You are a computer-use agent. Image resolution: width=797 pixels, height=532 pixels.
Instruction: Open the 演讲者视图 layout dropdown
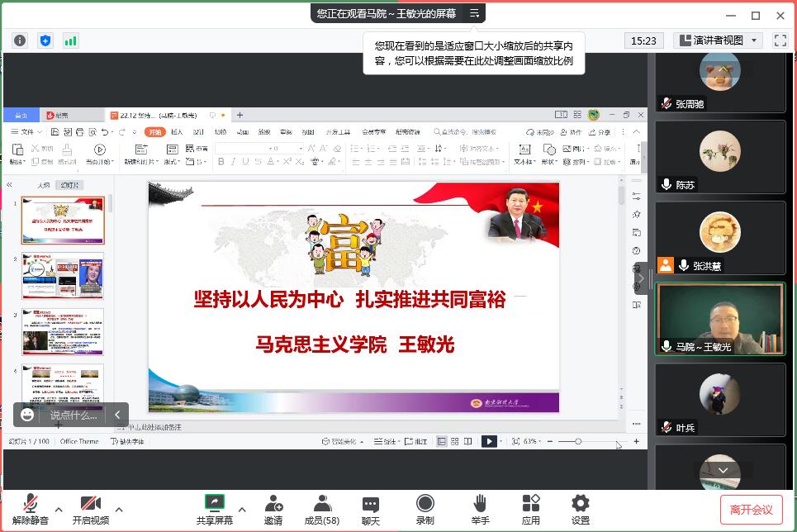click(717, 40)
